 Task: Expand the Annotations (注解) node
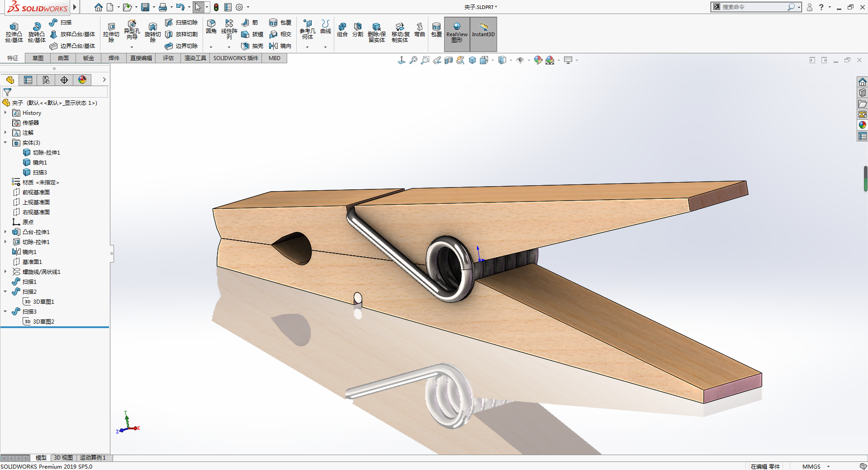point(5,132)
